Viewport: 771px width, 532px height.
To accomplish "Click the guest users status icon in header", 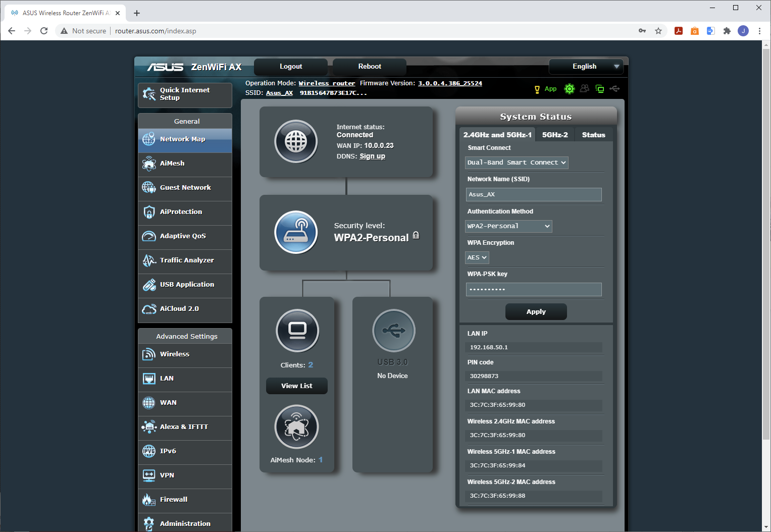I will 584,89.
